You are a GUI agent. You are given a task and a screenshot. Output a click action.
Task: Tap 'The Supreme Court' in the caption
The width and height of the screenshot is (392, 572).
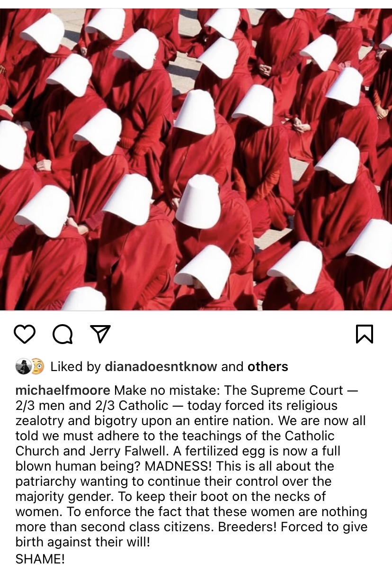(284, 390)
